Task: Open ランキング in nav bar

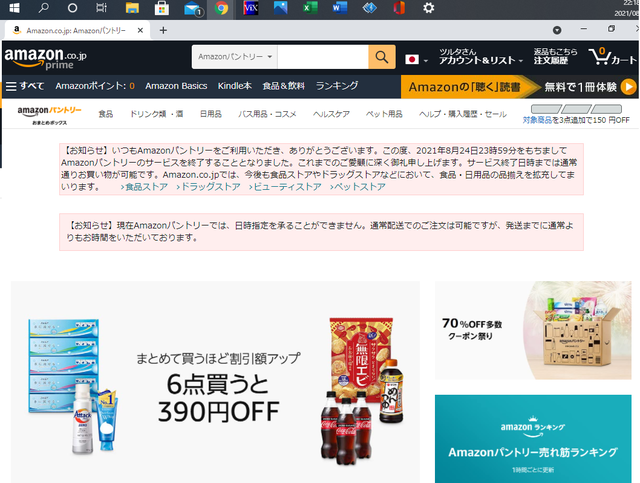Action: coord(337,86)
